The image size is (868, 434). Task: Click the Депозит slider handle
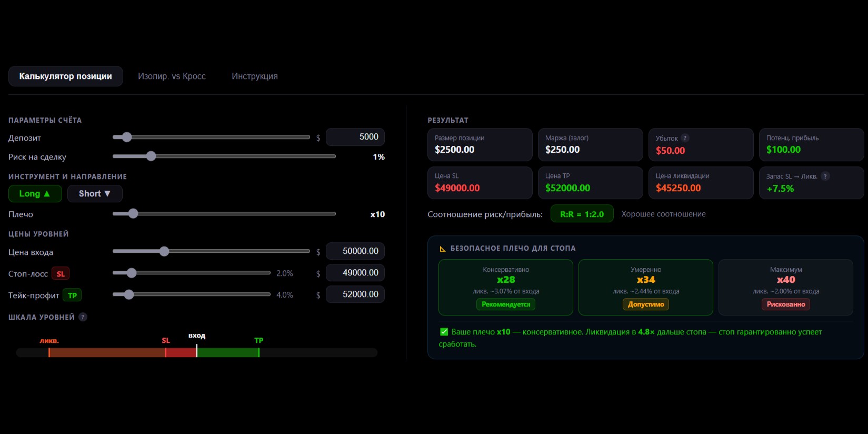click(126, 137)
